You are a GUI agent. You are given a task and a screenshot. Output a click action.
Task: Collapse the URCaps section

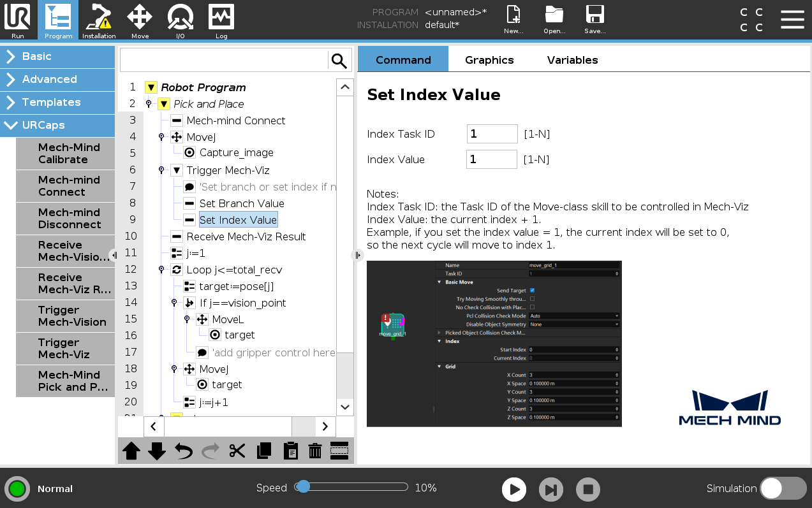click(57, 125)
